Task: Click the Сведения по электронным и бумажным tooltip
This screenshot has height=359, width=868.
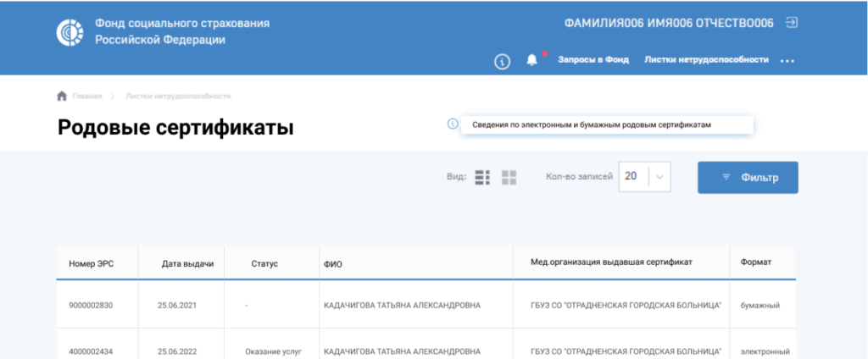Action: (607, 125)
